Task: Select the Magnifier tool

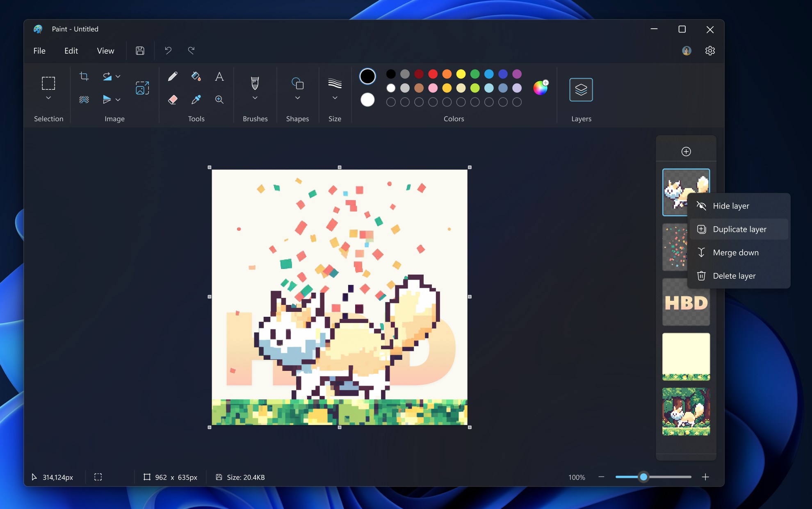Action: pyautogui.click(x=219, y=99)
